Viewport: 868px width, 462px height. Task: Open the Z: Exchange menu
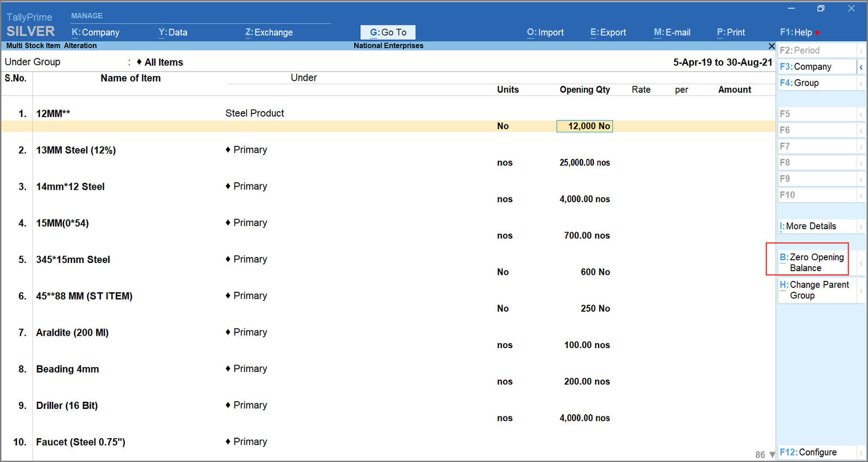coord(269,33)
